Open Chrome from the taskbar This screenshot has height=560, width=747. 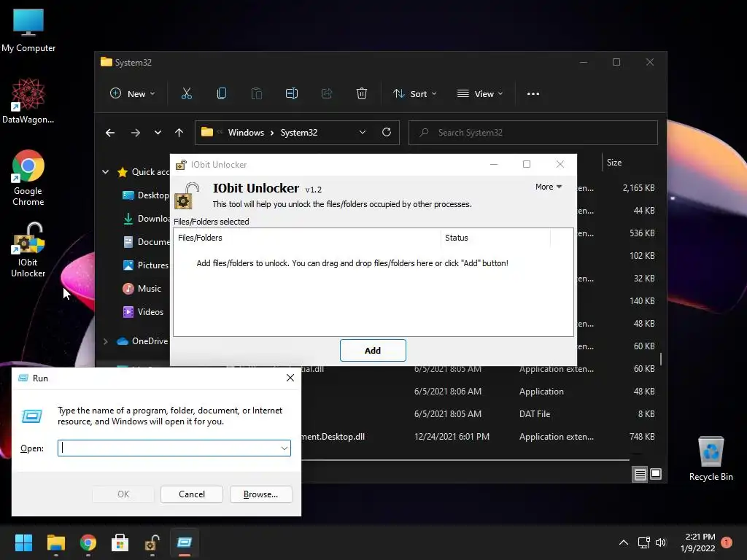click(x=88, y=542)
